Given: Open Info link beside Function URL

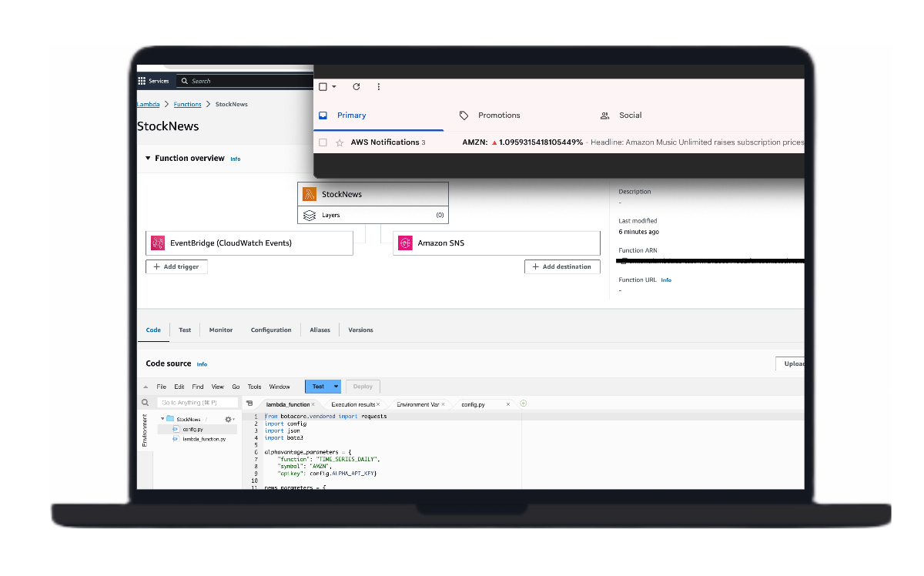Looking at the screenshot, I should [x=666, y=280].
